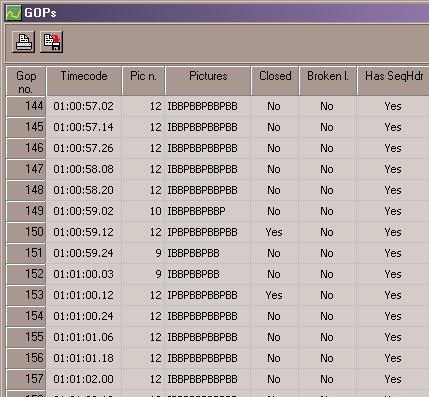The image size is (429, 397).
Task: Click timecode 01:00:58.08
Action: 83,169
